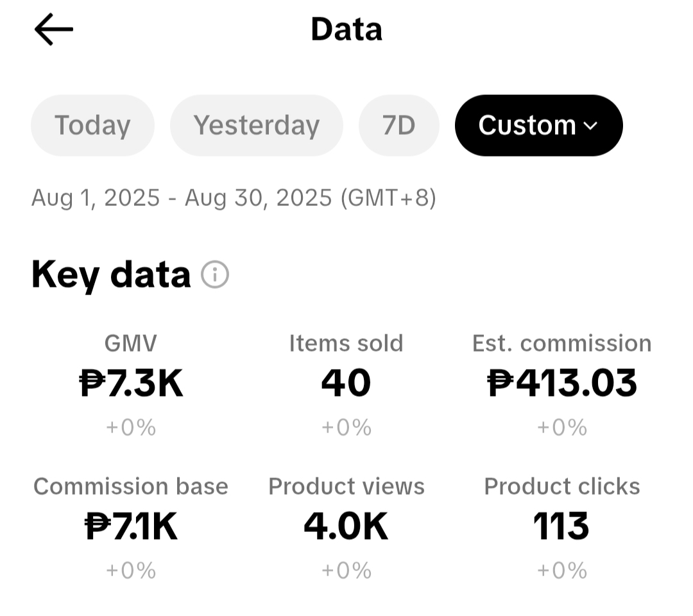Switch to the Yesterday filter
Screen dimensions: 693x616
point(256,125)
